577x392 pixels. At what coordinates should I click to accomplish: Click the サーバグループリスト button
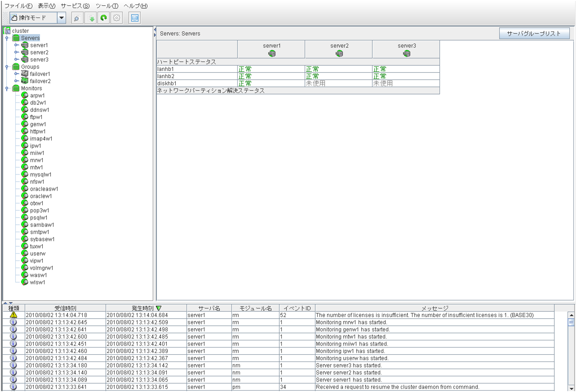point(534,34)
